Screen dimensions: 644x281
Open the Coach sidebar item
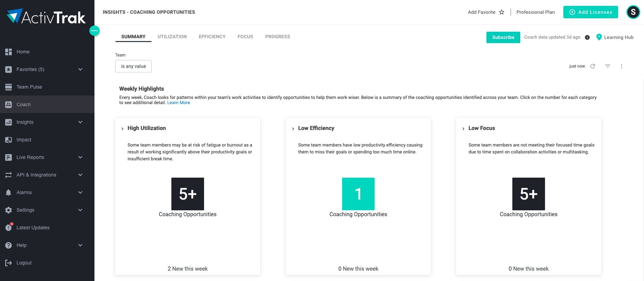click(47, 104)
